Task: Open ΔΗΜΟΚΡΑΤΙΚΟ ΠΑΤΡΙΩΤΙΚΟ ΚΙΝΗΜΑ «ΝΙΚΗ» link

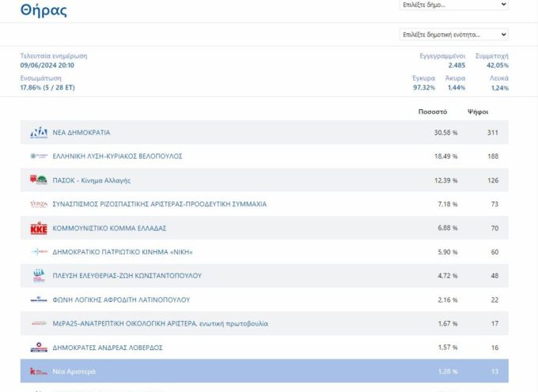Action: (x=123, y=252)
